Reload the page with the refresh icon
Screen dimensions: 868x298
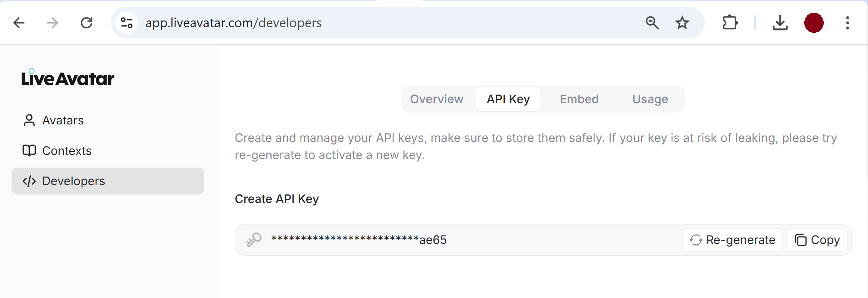[87, 23]
